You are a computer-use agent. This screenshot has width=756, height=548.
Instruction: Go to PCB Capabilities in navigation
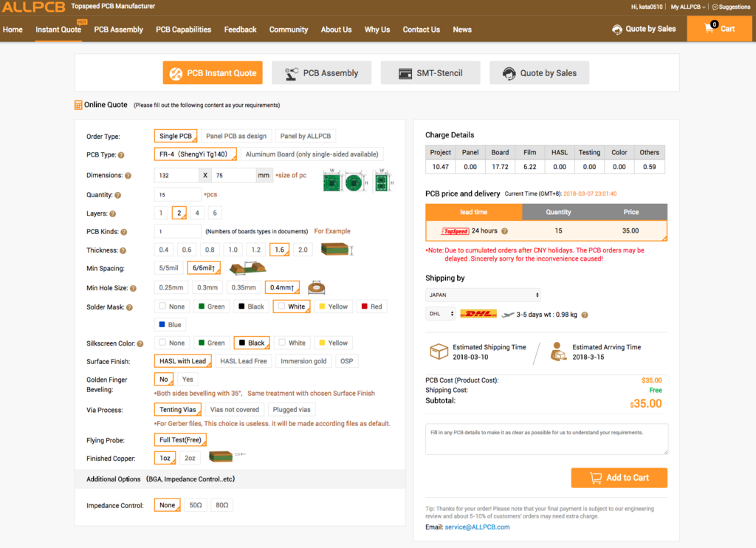[x=184, y=30]
